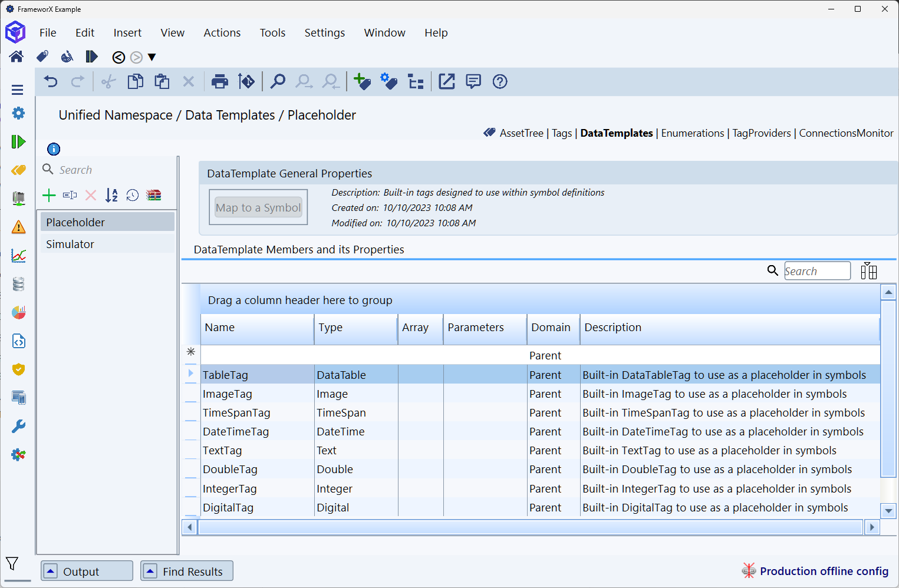Click the green plus new tag icon
Screen dimensions: 899x588
362,82
